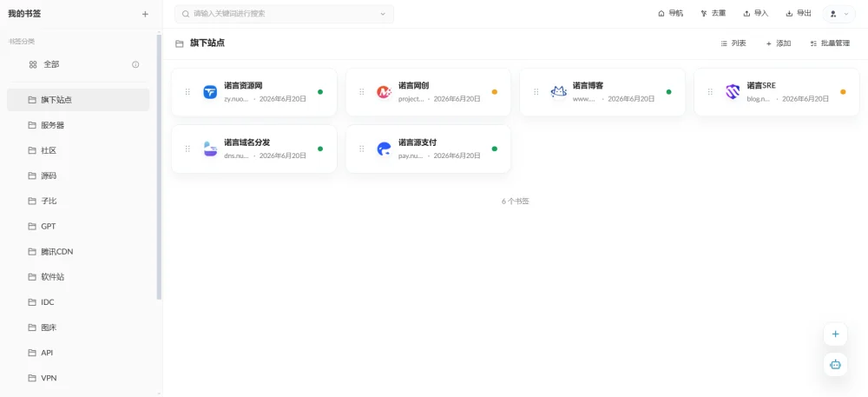
Task: Open the 导航 home button
Action: tap(670, 14)
